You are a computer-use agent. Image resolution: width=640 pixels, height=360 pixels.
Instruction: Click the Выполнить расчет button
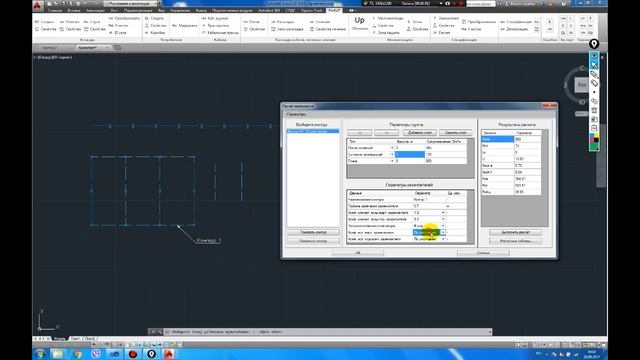pyautogui.click(x=516, y=232)
